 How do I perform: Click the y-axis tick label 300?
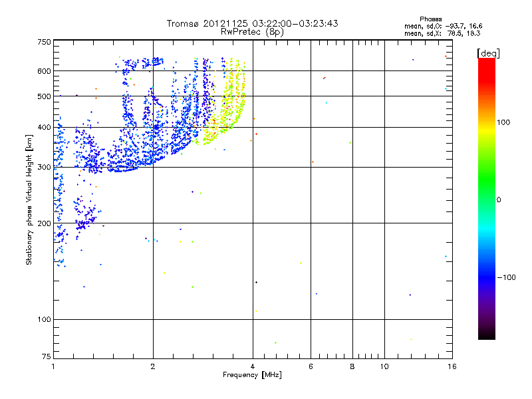click(44, 168)
